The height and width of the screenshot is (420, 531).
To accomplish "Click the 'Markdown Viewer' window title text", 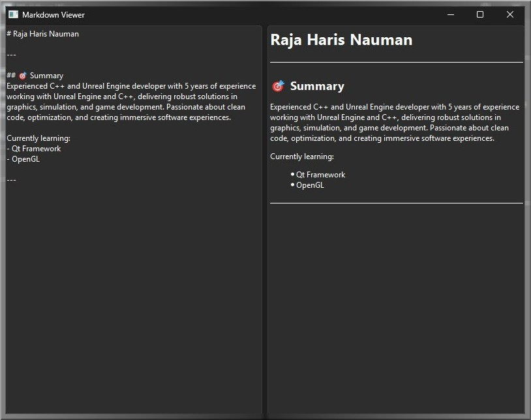I will tap(53, 14).
